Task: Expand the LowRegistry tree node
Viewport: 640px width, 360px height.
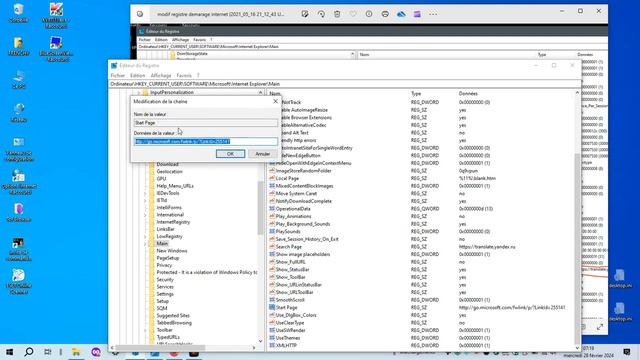Action: [145, 236]
